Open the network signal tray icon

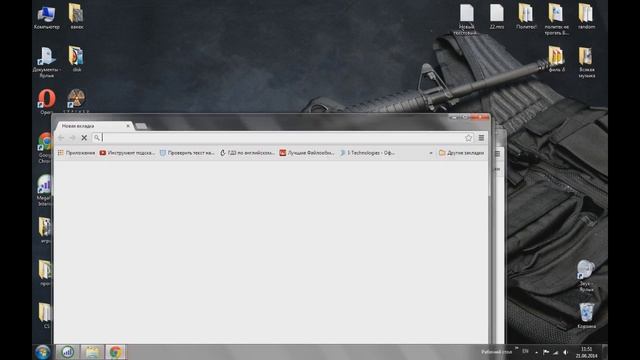click(x=556, y=352)
